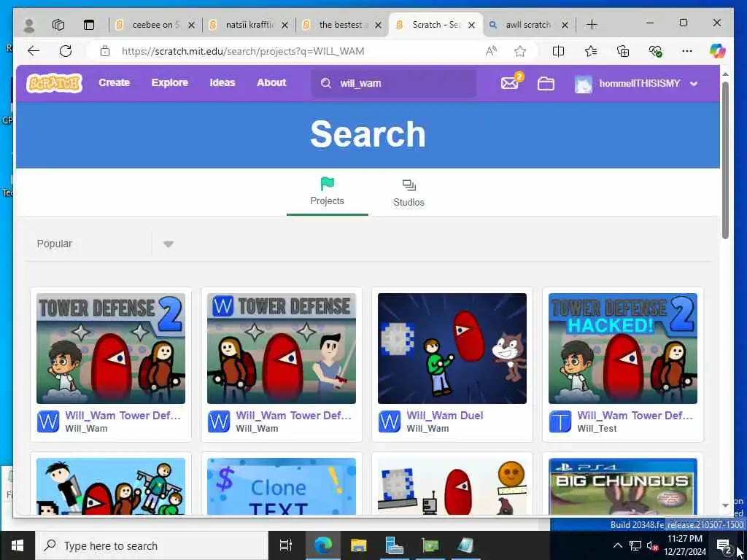Viewport: 747px width, 560px height.
Task: Open the account dropdown arrow next to username
Action: [x=694, y=84]
